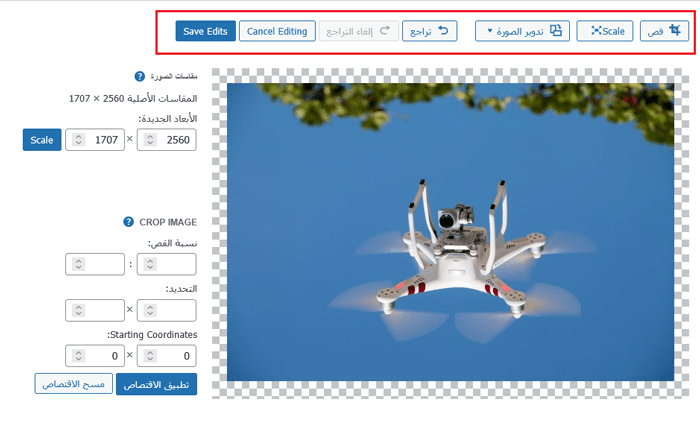Click the spinner arrows in the 1707 field
Screen dimensions: 700x427
coord(77,141)
